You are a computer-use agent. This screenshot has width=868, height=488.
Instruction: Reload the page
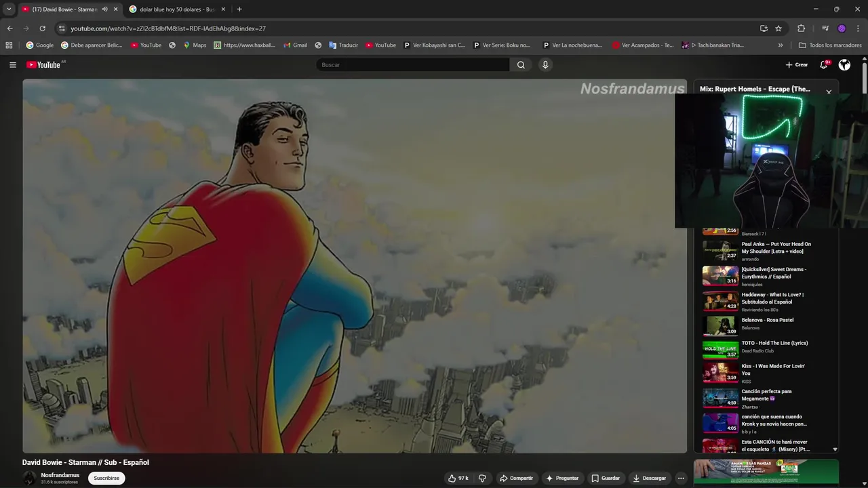pos(42,28)
